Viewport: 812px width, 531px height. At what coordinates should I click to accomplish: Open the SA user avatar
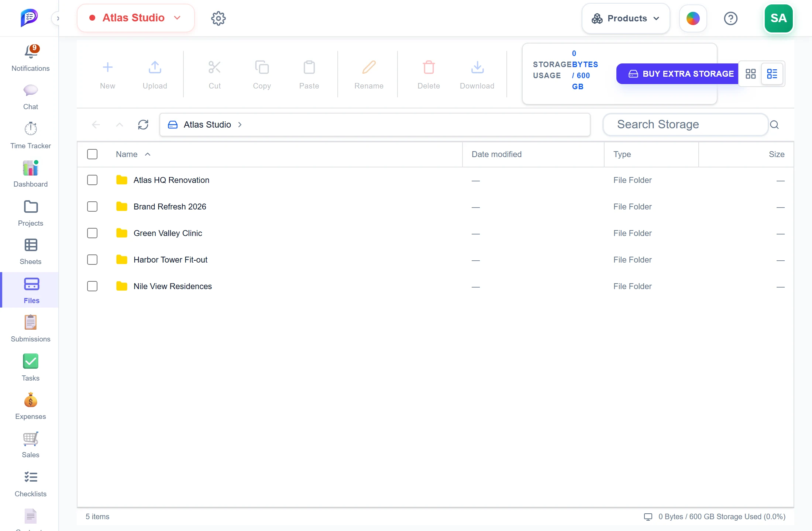[779, 18]
